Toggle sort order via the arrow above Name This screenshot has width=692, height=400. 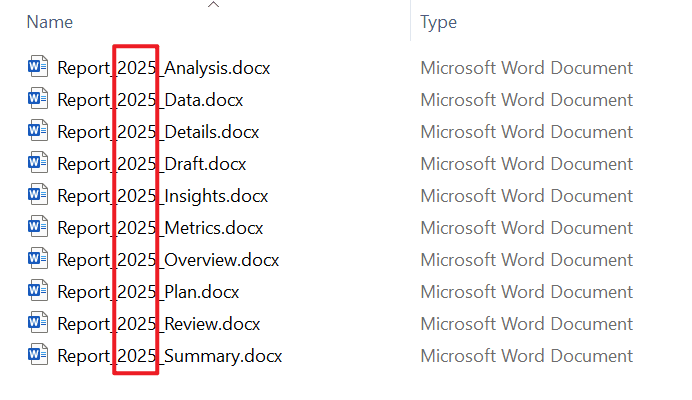(x=214, y=4)
